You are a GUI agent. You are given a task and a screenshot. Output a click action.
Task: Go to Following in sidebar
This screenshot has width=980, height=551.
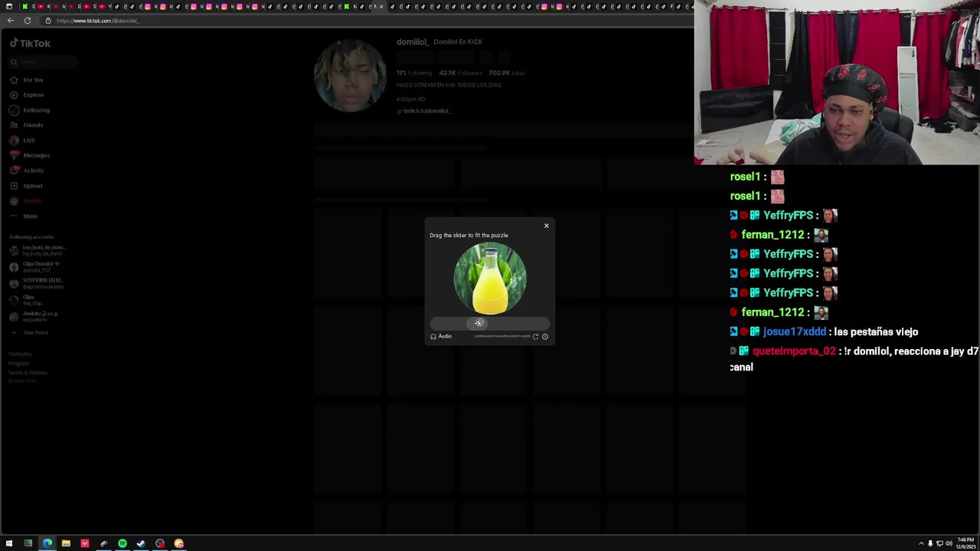pos(30,110)
